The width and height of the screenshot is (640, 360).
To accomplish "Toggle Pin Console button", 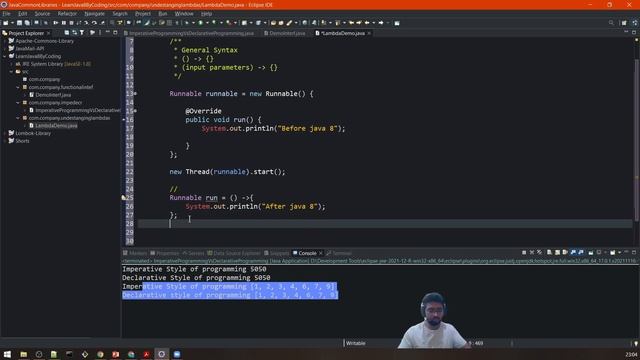I will tap(591, 253).
